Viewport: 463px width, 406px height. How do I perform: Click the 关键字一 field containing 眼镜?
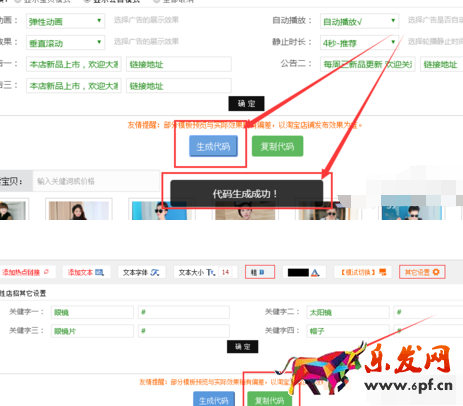tap(92, 312)
